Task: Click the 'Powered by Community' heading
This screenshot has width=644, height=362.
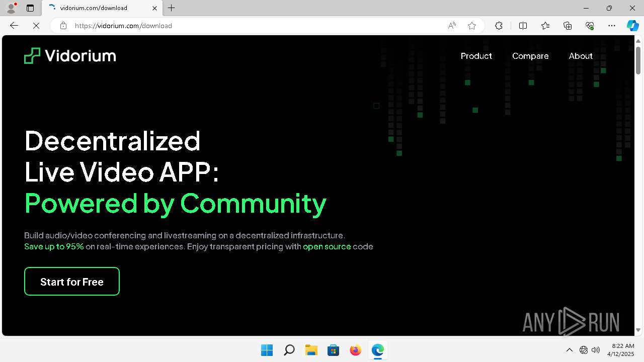Action: [x=175, y=204]
